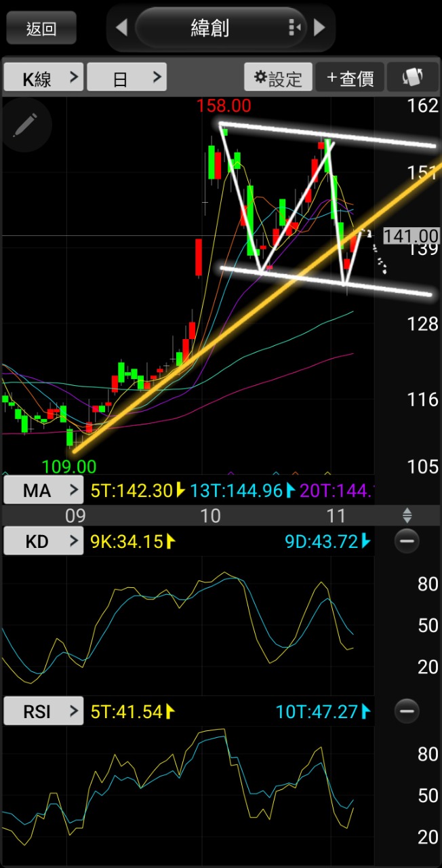This screenshot has width=442, height=868.
Task: Open the MA indicator selector
Action: [x=43, y=490]
